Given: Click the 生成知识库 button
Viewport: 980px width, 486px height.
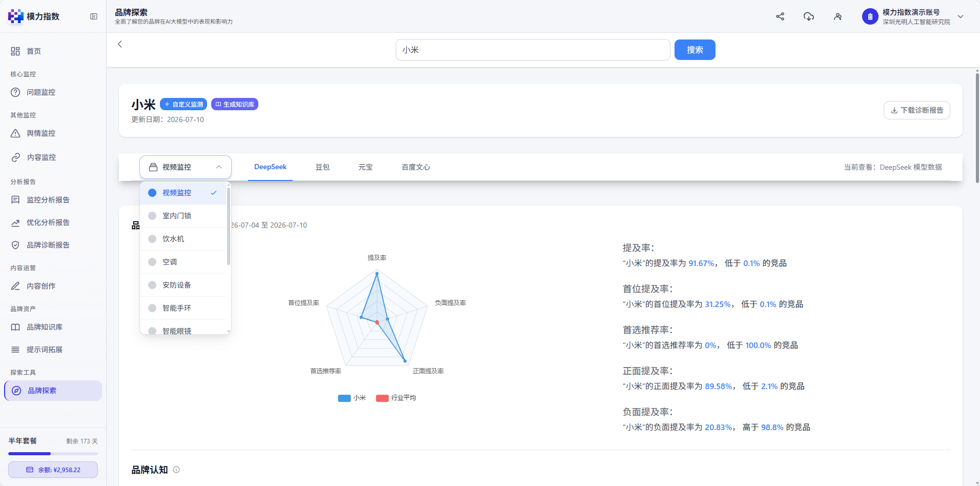Looking at the screenshot, I should 235,104.
